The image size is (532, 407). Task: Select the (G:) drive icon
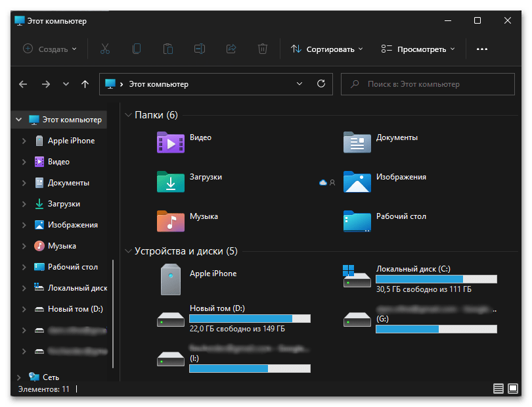click(357, 320)
